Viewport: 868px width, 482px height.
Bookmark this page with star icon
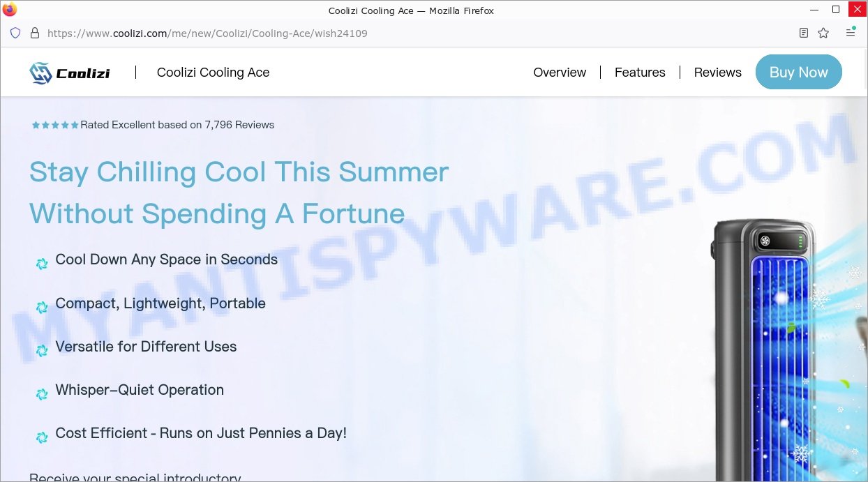click(823, 33)
